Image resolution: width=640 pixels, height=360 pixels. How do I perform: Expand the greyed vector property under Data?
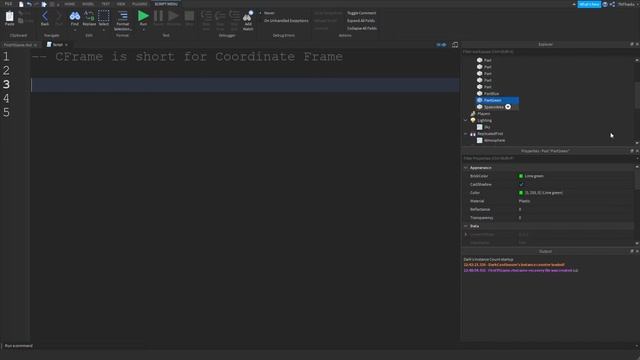(x=466, y=234)
